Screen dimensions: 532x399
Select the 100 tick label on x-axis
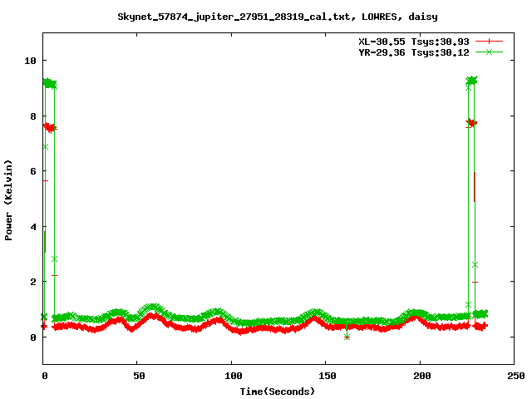click(232, 376)
